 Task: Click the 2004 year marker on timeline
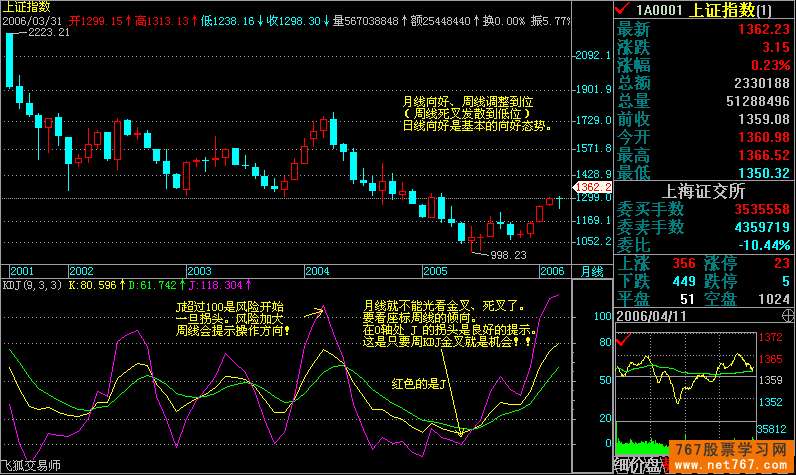(x=316, y=271)
